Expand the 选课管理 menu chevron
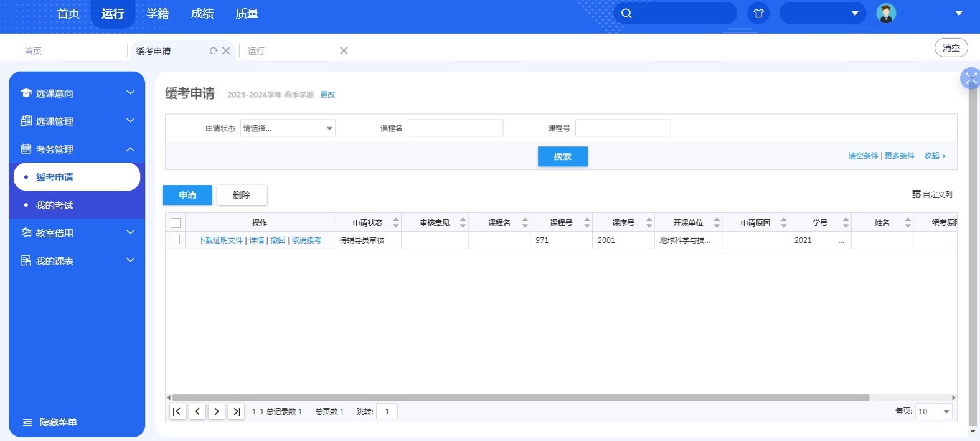The image size is (980, 441). [130, 121]
